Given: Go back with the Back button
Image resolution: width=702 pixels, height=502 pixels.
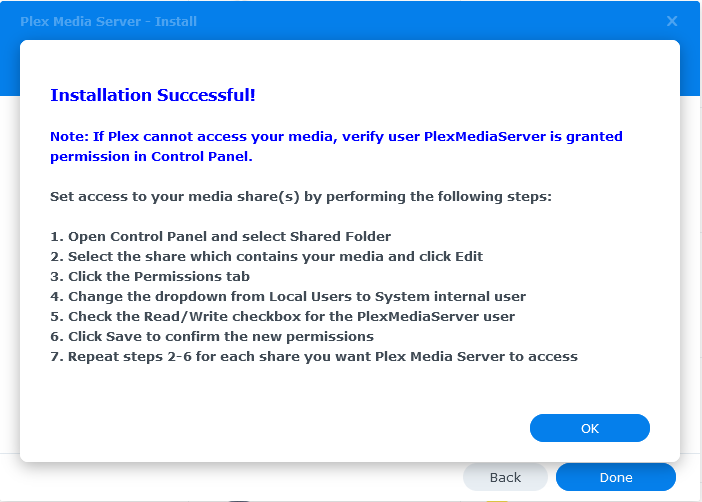Looking at the screenshot, I should [505, 477].
